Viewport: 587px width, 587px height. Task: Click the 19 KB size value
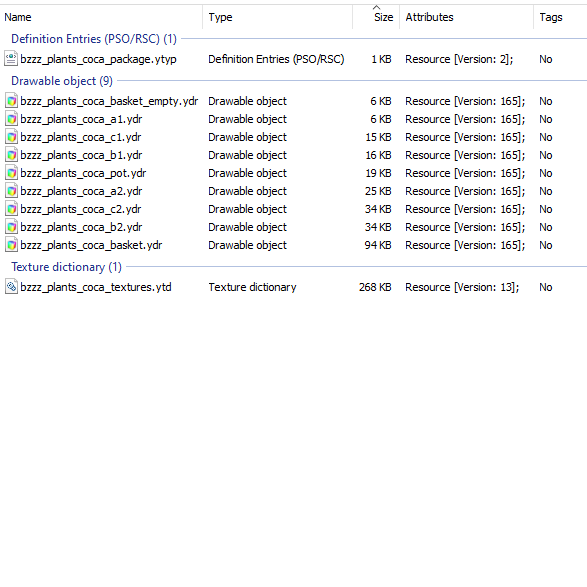(x=378, y=173)
